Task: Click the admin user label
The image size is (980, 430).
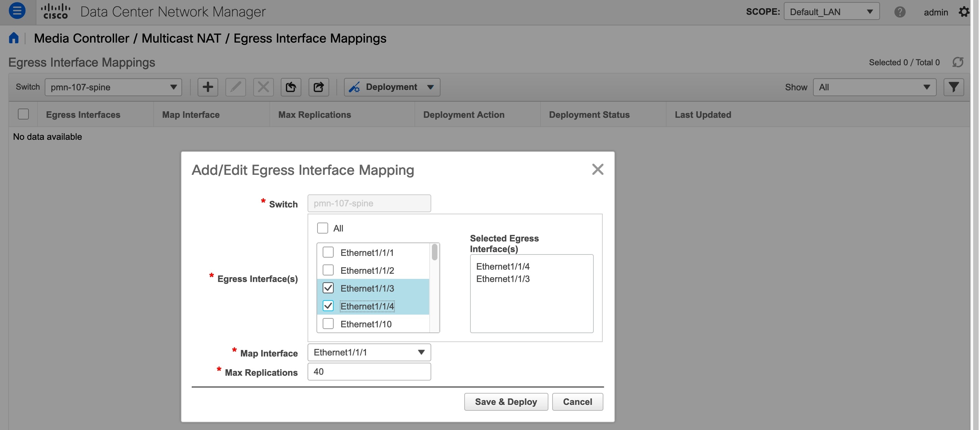Action: pos(935,12)
